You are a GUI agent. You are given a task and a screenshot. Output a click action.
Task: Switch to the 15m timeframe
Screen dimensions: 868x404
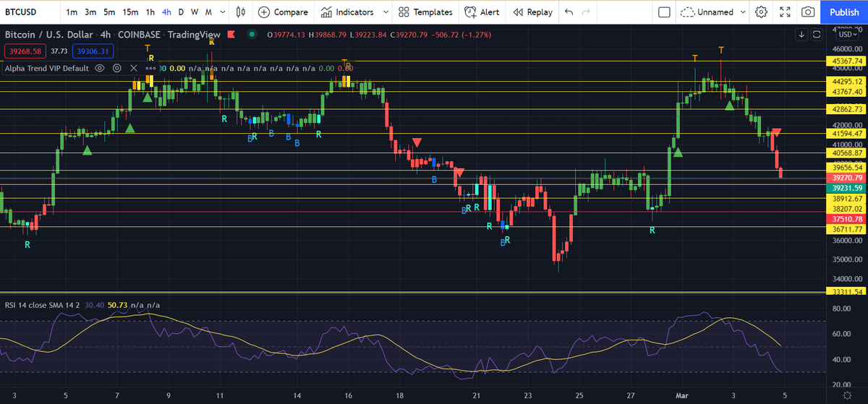point(130,12)
